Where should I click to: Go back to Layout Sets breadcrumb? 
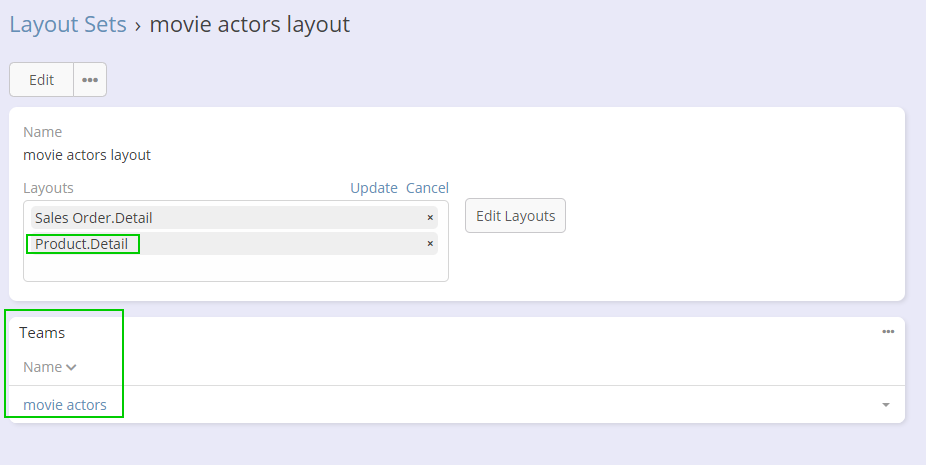point(68,24)
